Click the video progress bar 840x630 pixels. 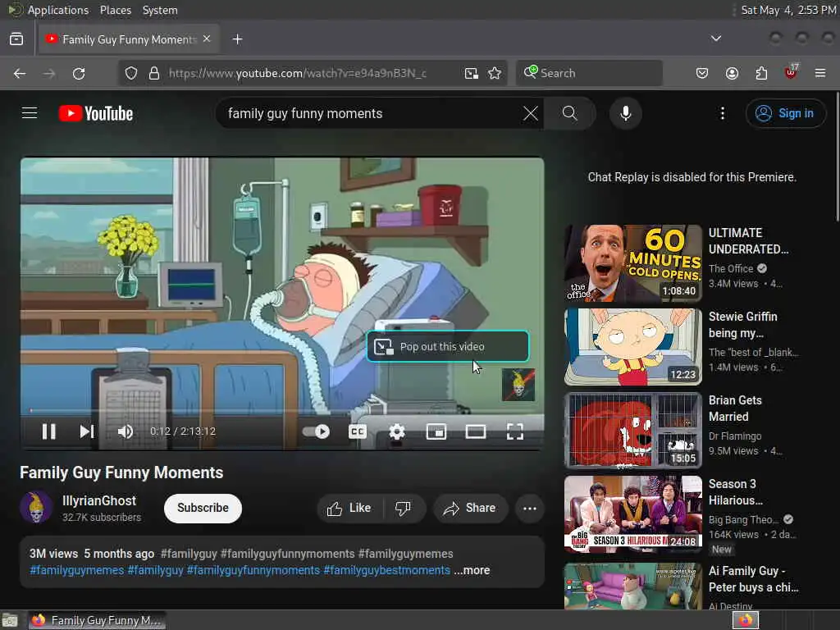282,411
